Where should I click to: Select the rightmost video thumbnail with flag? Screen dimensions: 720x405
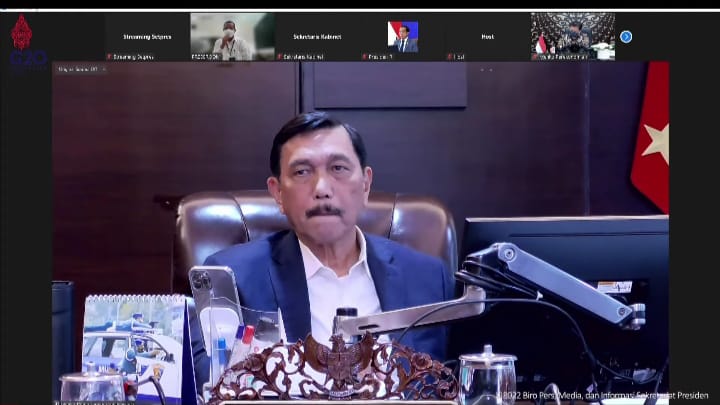573,37
